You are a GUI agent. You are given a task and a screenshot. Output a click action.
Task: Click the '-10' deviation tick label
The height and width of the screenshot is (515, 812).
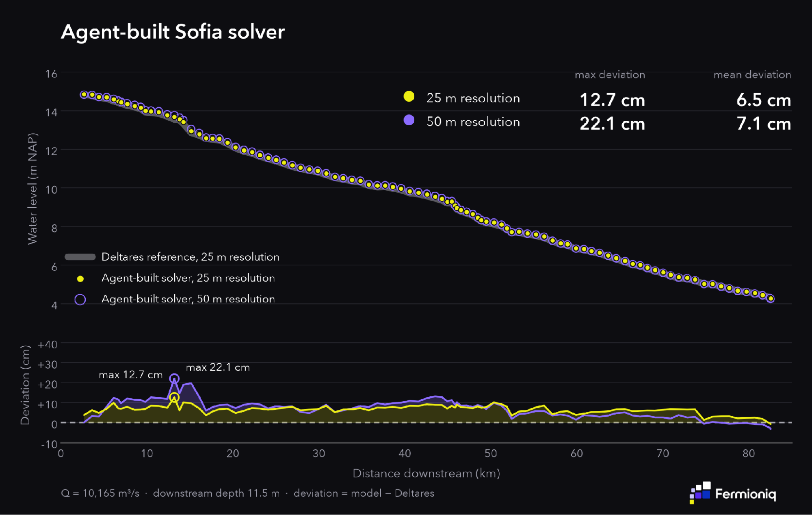[x=49, y=444]
